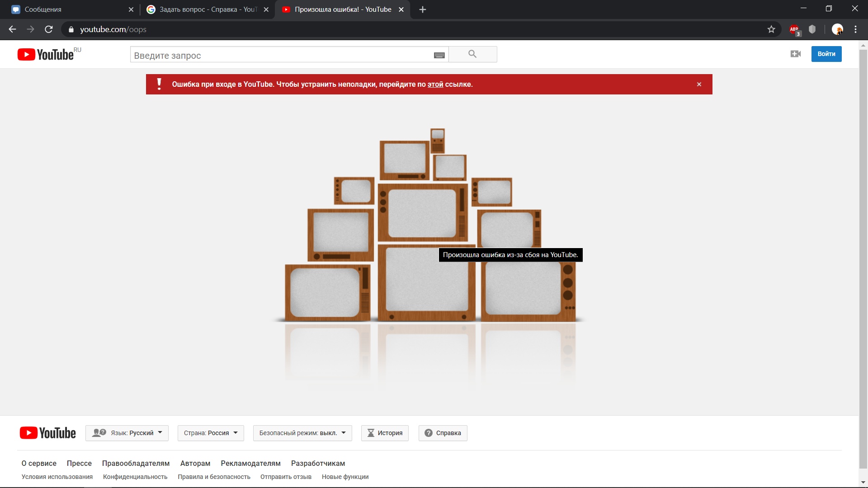Open the История tab
868x488 pixels.
pos(384,433)
